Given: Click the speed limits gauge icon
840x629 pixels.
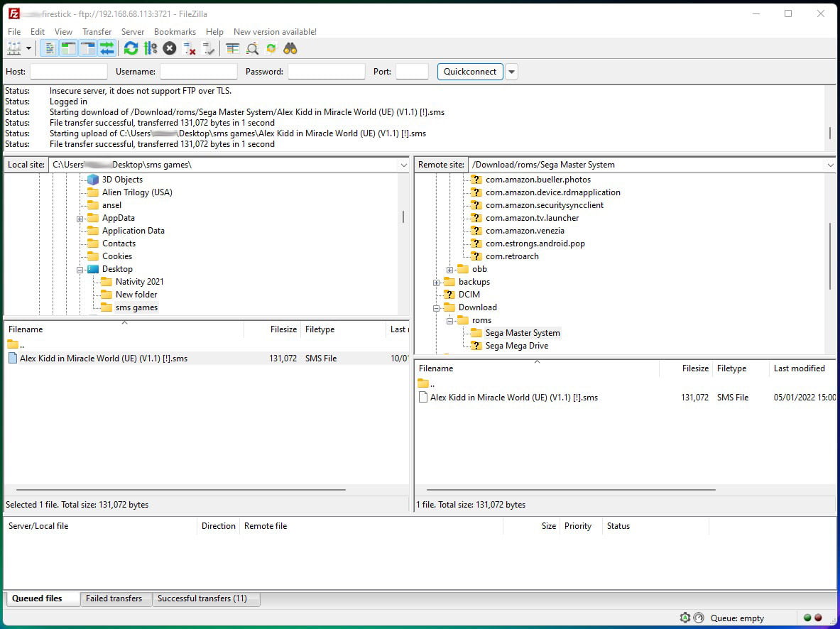Looking at the screenshot, I should pos(699,618).
